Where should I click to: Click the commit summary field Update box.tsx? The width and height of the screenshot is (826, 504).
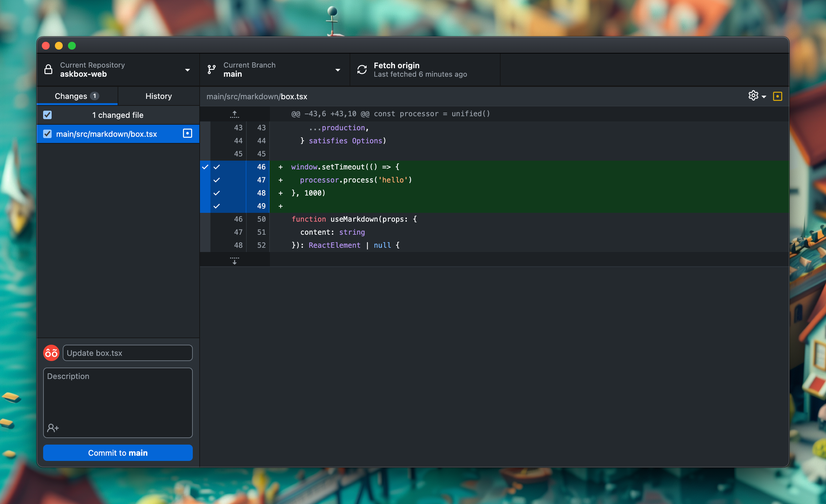(127, 353)
